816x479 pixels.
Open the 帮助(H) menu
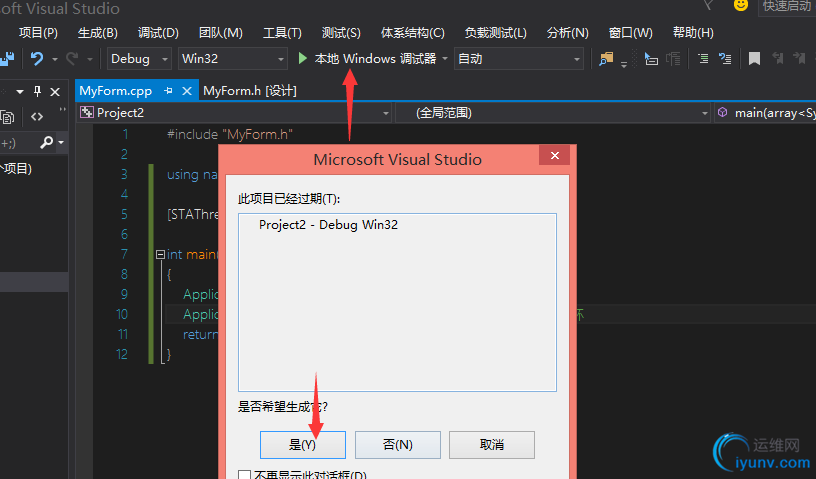point(693,33)
